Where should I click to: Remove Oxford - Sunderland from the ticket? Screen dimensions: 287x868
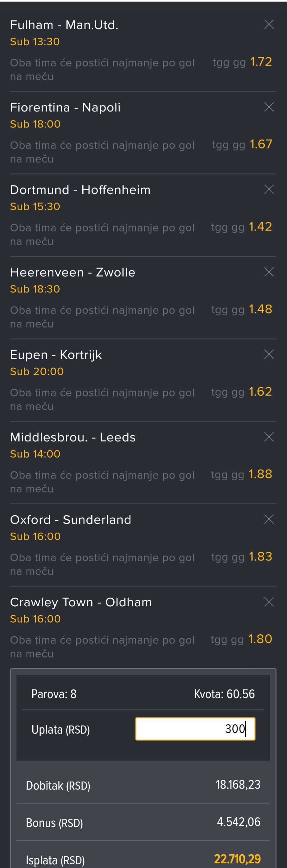click(x=269, y=519)
